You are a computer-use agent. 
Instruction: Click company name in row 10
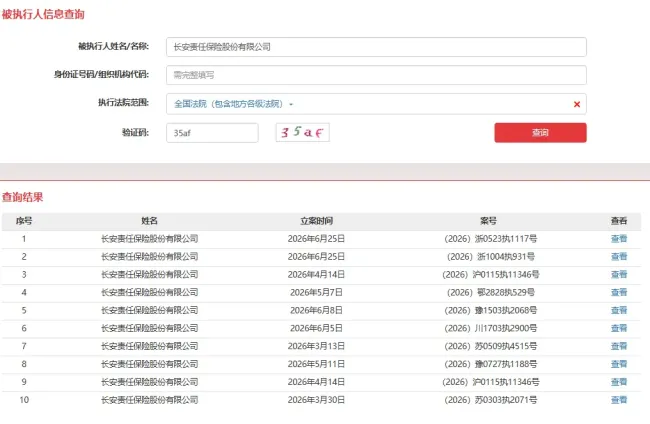point(150,400)
